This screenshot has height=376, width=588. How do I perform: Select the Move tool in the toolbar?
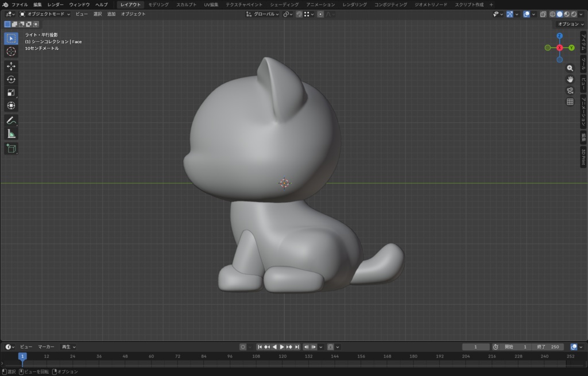click(10, 66)
